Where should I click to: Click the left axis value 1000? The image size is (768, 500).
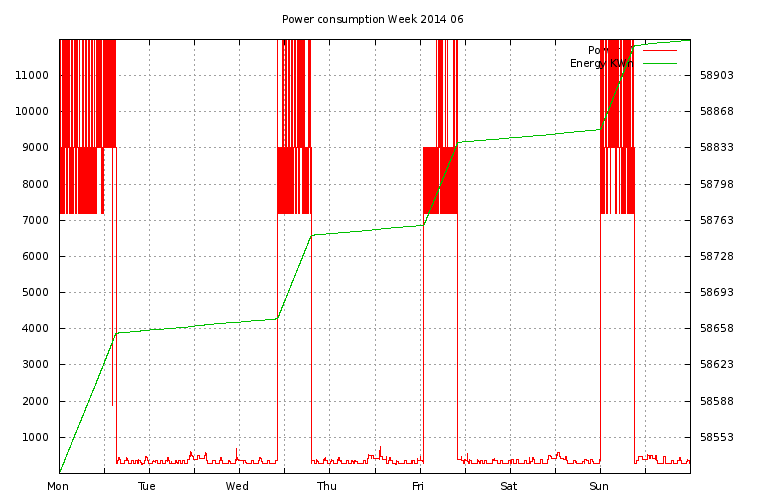click(x=35, y=437)
